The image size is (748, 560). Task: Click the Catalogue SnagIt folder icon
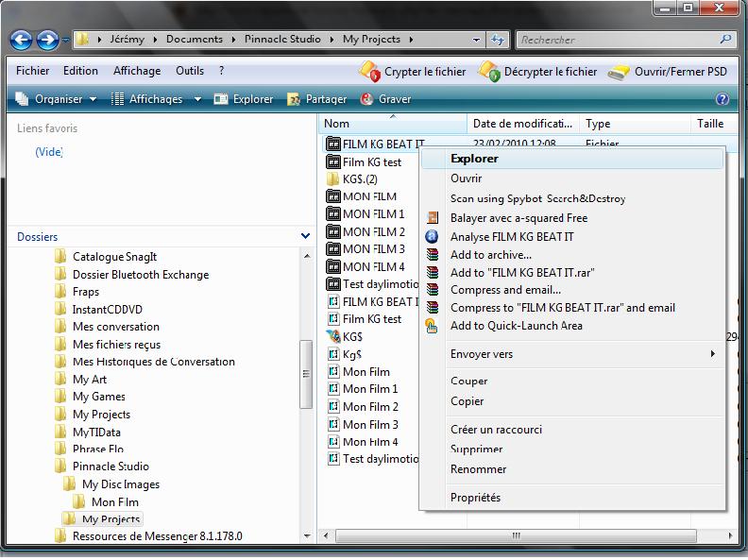pyautogui.click(x=60, y=257)
